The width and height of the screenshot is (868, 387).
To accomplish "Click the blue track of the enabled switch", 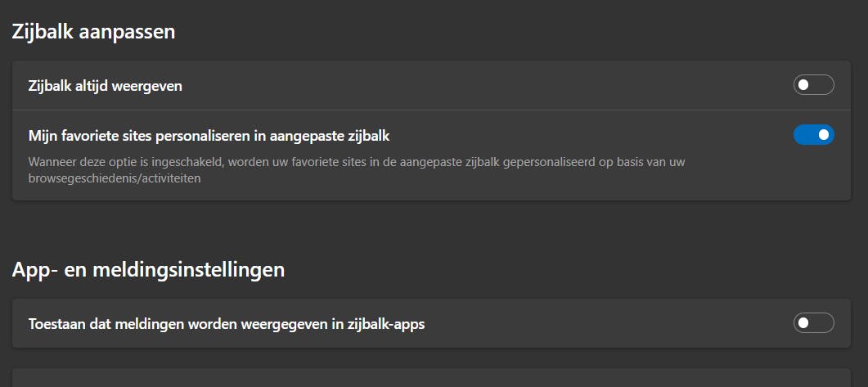I will coord(807,134).
